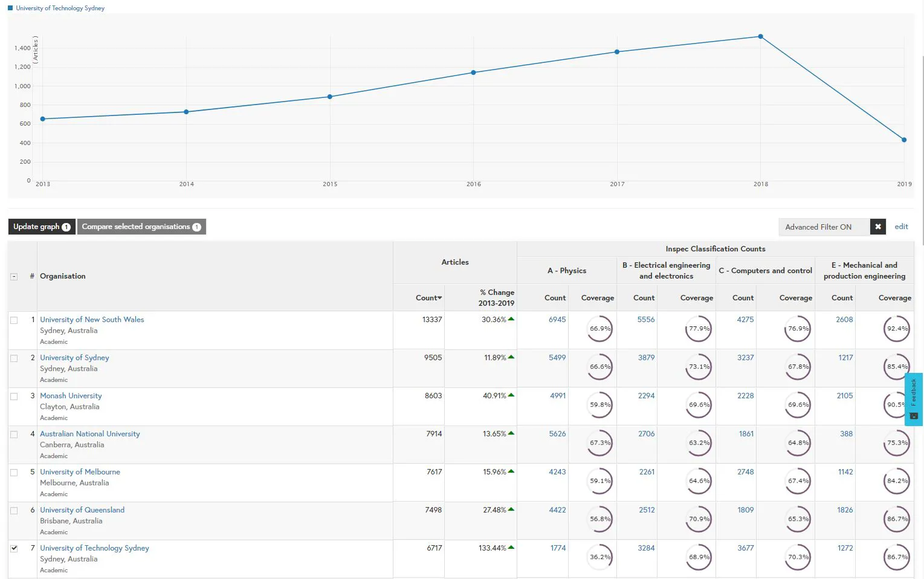Image resolution: width=924 pixels, height=579 pixels.
Task: Click Compare selected organisations button
Action: [x=141, y=227]
